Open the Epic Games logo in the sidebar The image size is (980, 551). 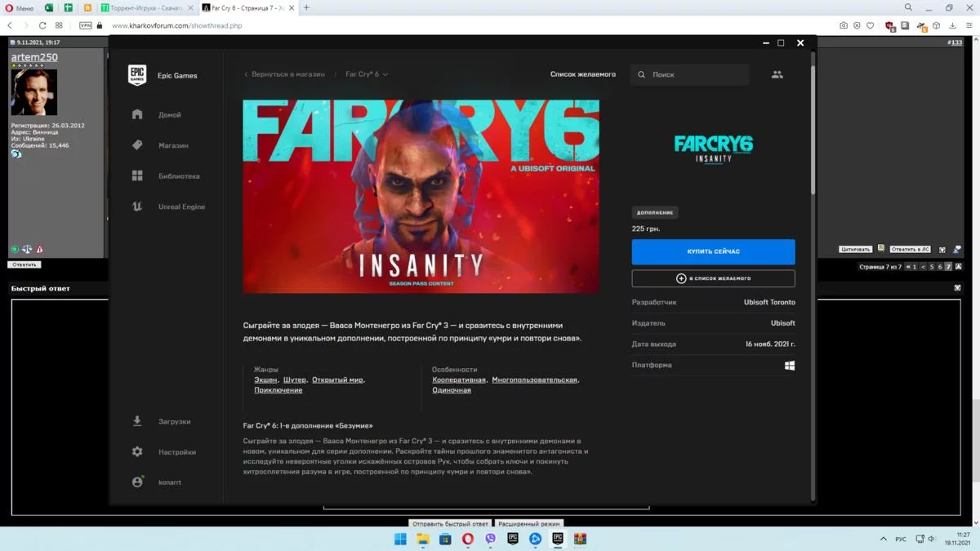click(x=137, y=75)
